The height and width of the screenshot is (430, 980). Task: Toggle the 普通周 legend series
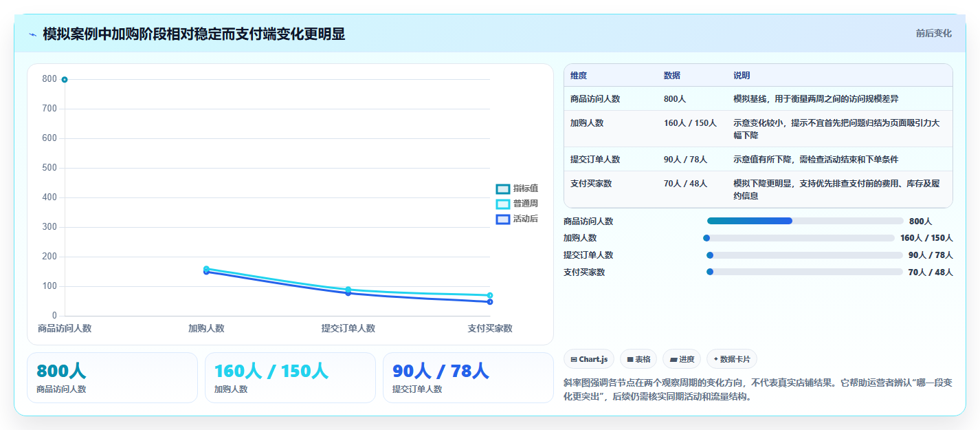(x=517, y=204)
